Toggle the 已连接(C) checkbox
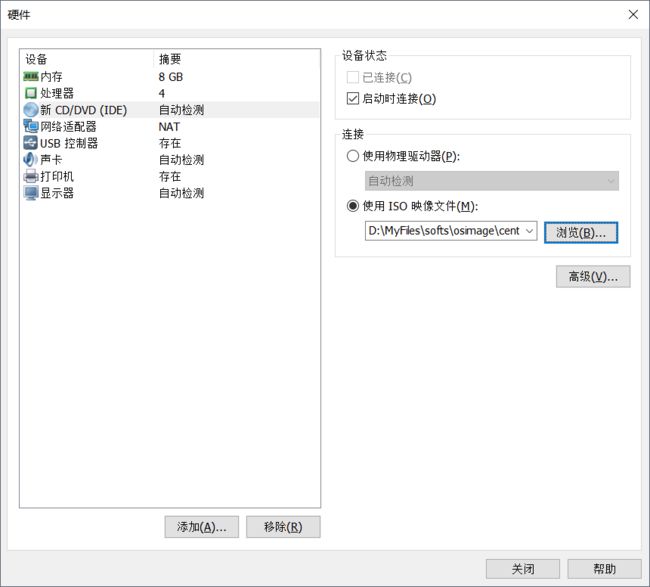Viewport: 650px width, 587px height. pyautogui.click(x=352, y=77)
